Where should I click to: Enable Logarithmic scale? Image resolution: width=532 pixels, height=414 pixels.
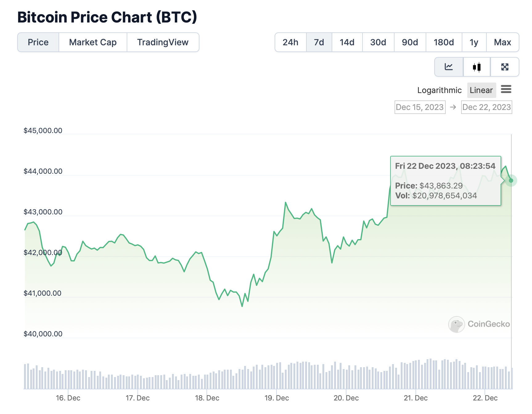coord(439,90)
